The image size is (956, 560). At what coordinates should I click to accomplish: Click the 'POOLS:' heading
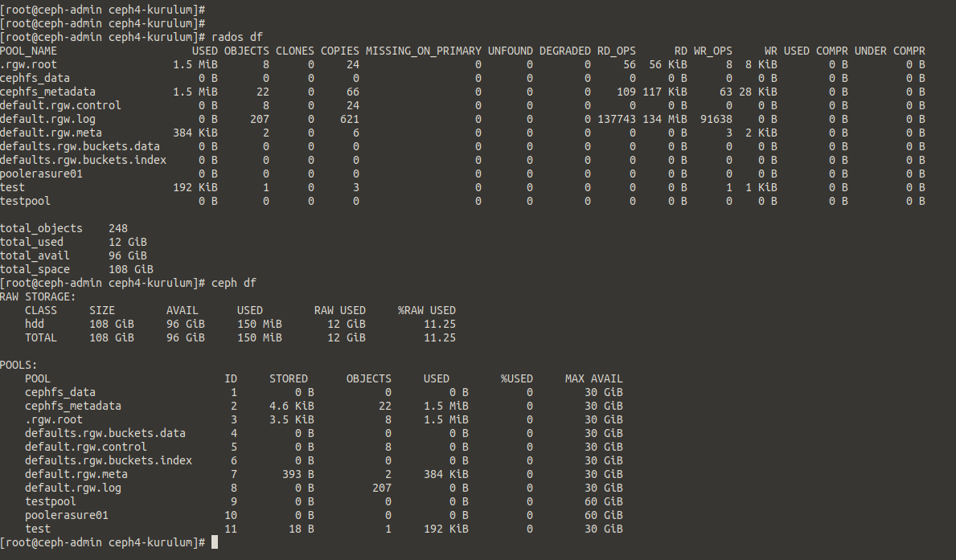(x=19, y=365)
